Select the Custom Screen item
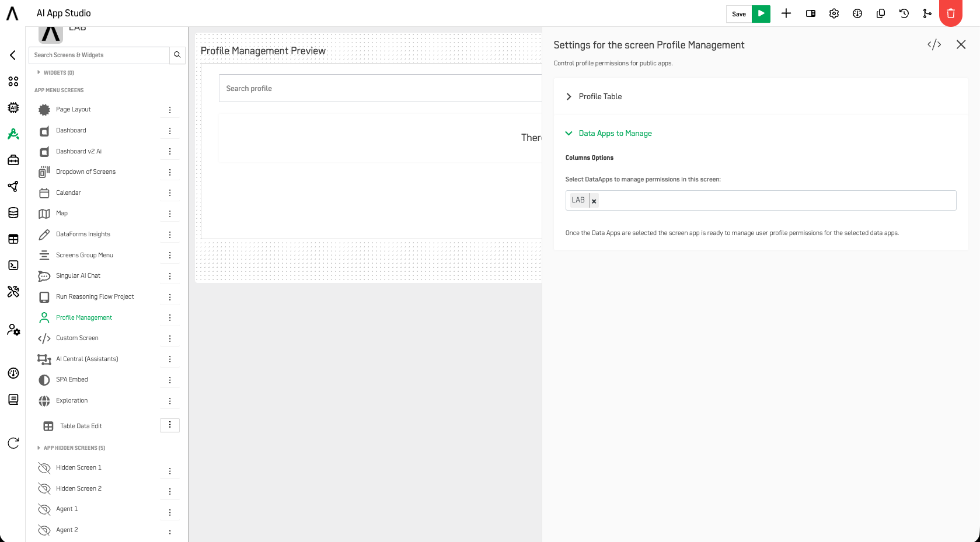This screenshot has width=980, height=542. tap(77, 338)
